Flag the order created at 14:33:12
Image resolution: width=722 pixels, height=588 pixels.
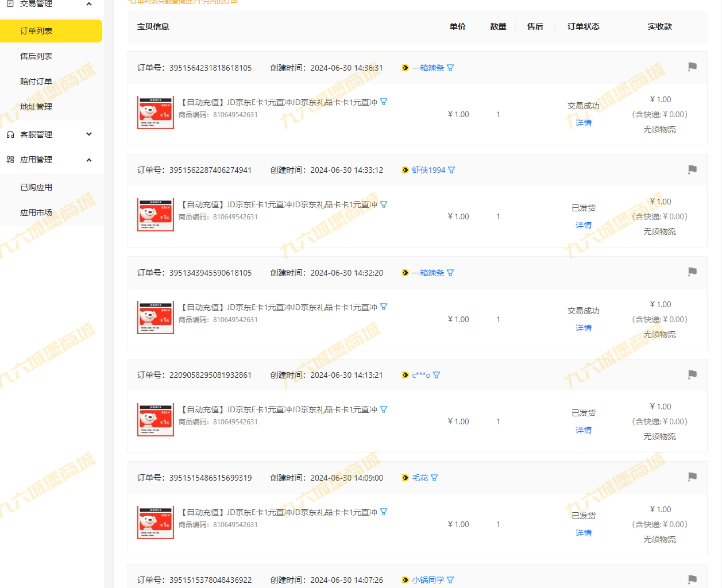692,169
